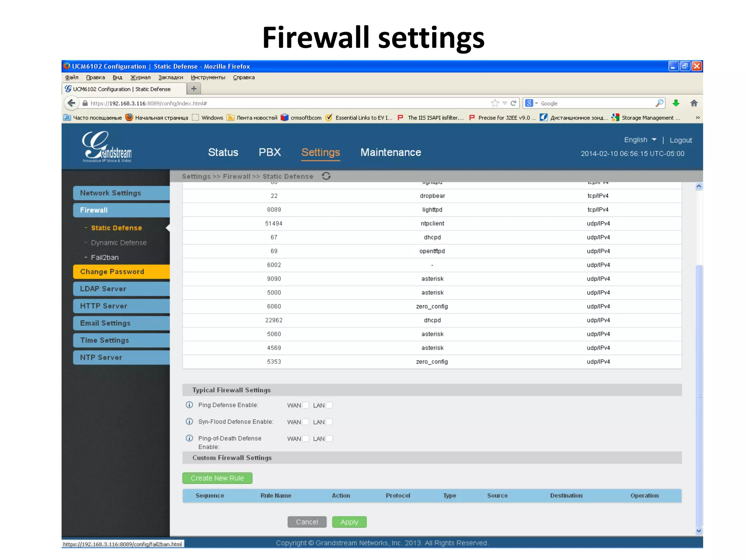
Task: Open the Закладки menu
Action: [x=171, y=77]
